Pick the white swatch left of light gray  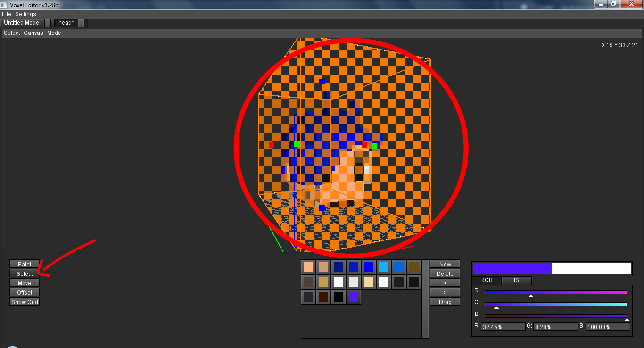339,282
